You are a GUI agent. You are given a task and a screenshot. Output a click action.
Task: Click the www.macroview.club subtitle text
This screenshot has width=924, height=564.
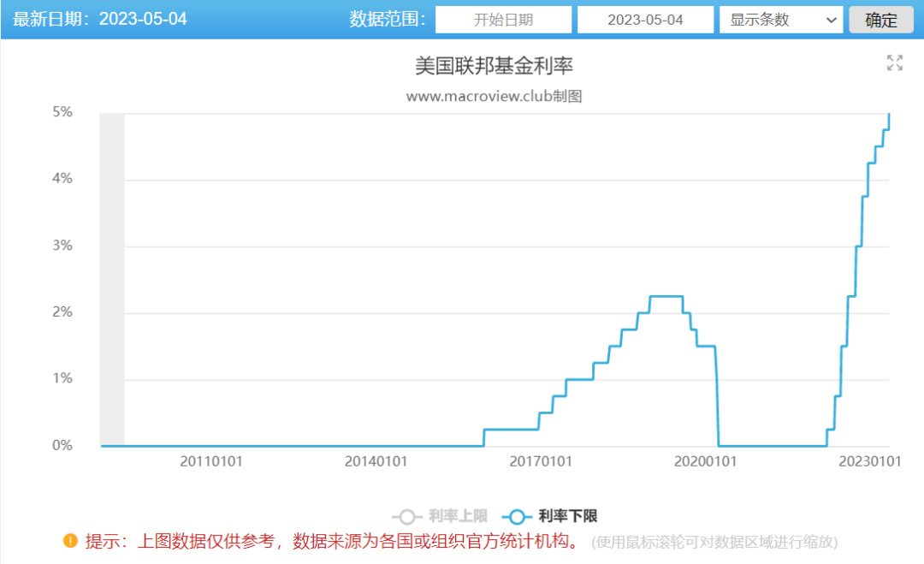click(494, 97)
